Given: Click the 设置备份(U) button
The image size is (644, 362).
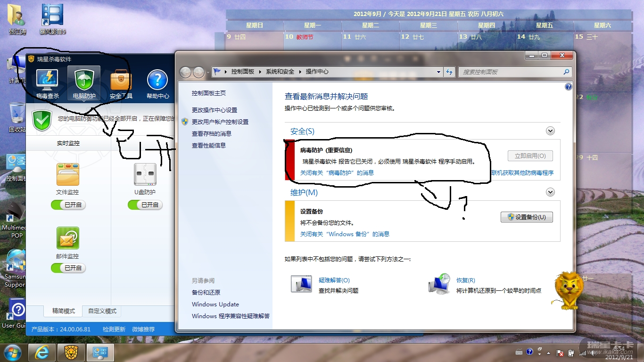Looking at the screenshot, I should (x=527, y=217).
